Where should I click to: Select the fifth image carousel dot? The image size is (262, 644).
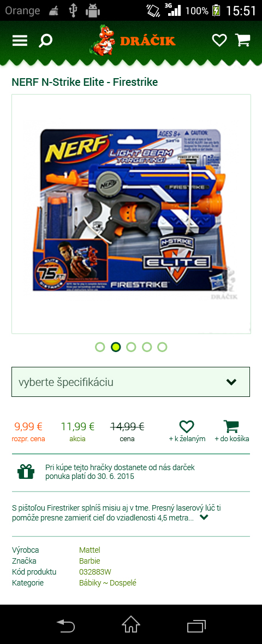click(162, 347)
